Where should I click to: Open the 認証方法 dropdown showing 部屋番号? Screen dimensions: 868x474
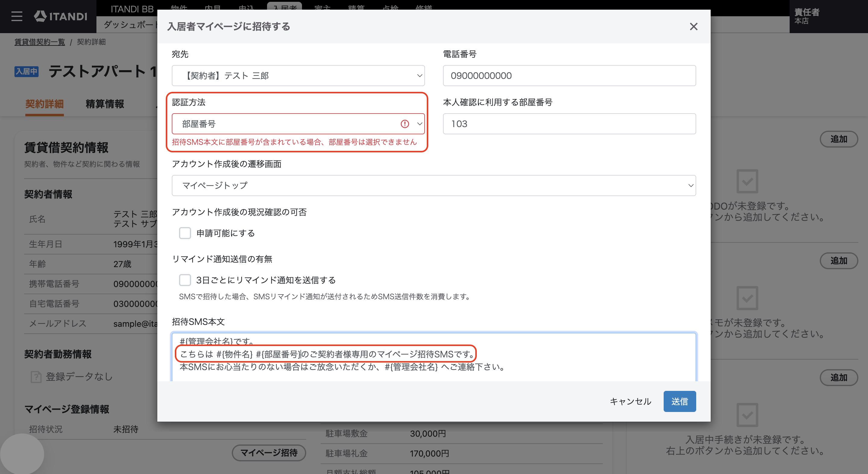[298, 124]
